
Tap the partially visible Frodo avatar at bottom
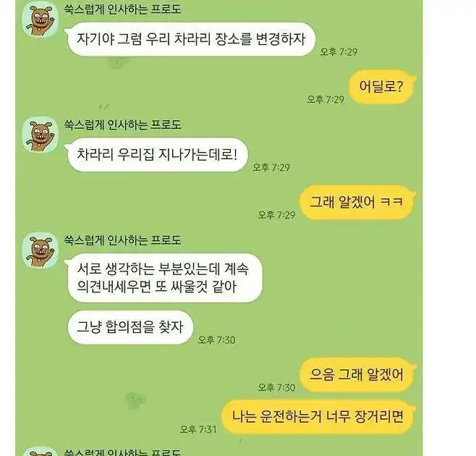[40, 452]
